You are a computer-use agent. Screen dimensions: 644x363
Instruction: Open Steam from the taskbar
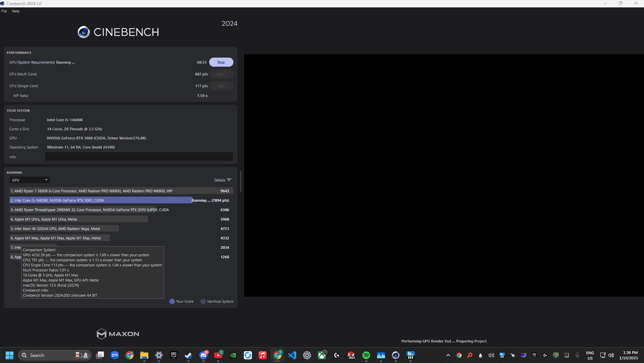click(x=189, y=355)
